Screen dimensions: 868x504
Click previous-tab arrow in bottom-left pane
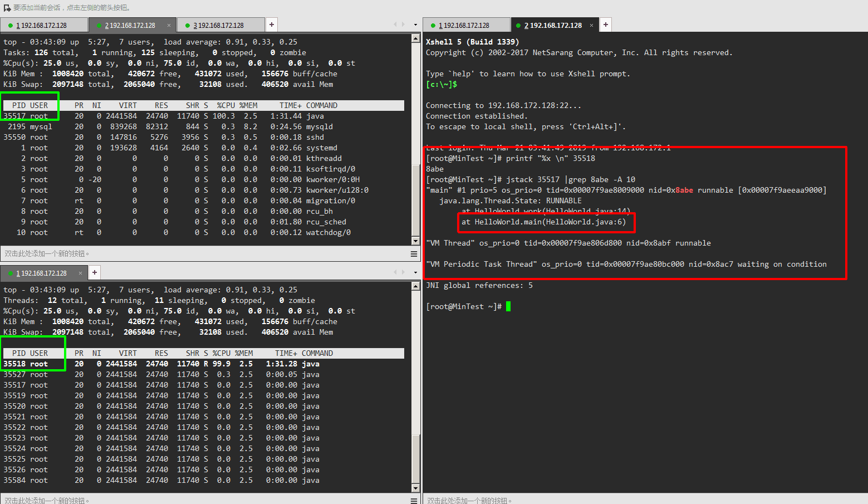coord(395,272)
